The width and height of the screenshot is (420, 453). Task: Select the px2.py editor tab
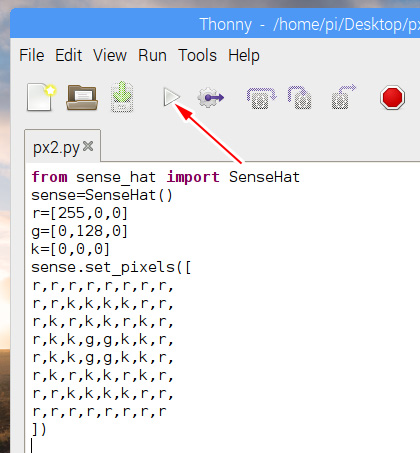coord(56,147)
